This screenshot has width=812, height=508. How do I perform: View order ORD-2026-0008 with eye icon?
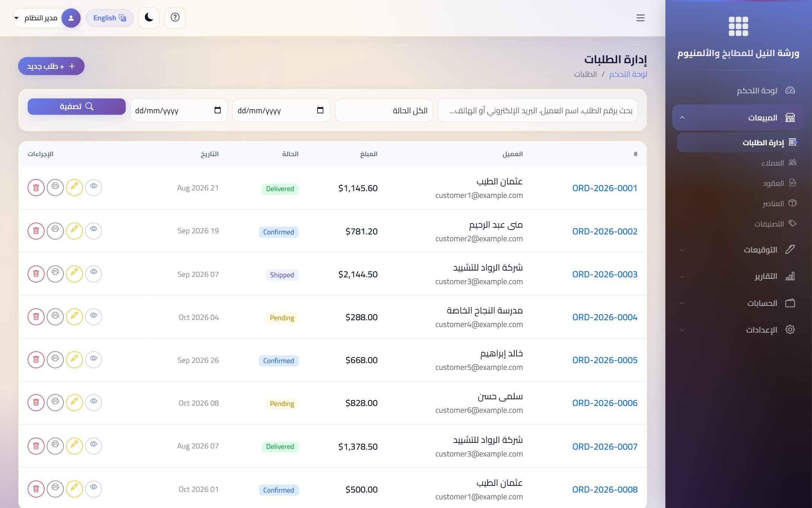pos(94,488)
